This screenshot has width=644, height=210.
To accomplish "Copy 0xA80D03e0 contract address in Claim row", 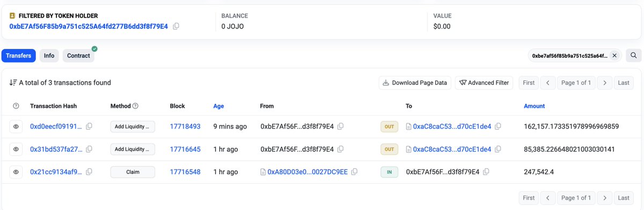I will tap(355, 172).
